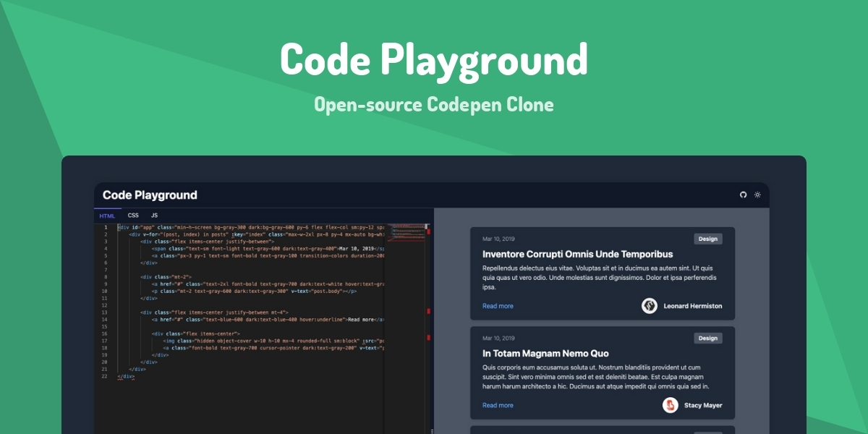Click the gutter fold arrow on line 1
The height and width of the screenshot is (434, 868).
point(113,226)
